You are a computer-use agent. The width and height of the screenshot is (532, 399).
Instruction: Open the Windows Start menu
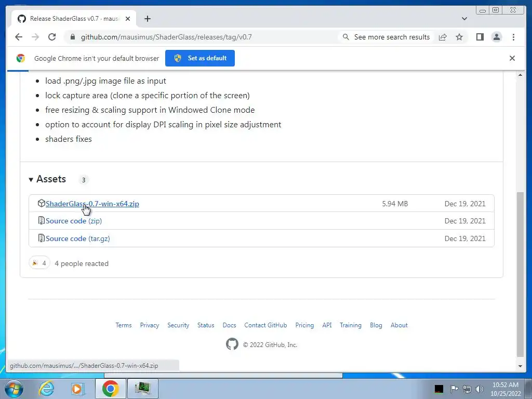[14, 389]
